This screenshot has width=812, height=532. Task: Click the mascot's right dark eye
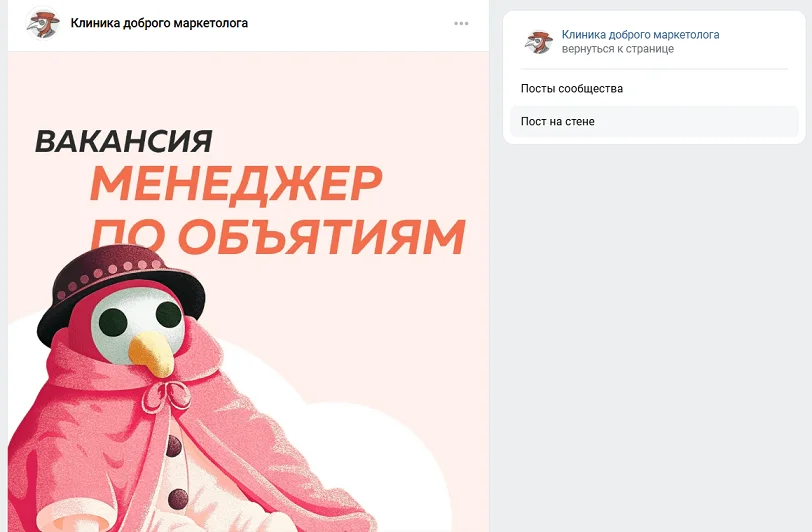click(x=168, y=313)
